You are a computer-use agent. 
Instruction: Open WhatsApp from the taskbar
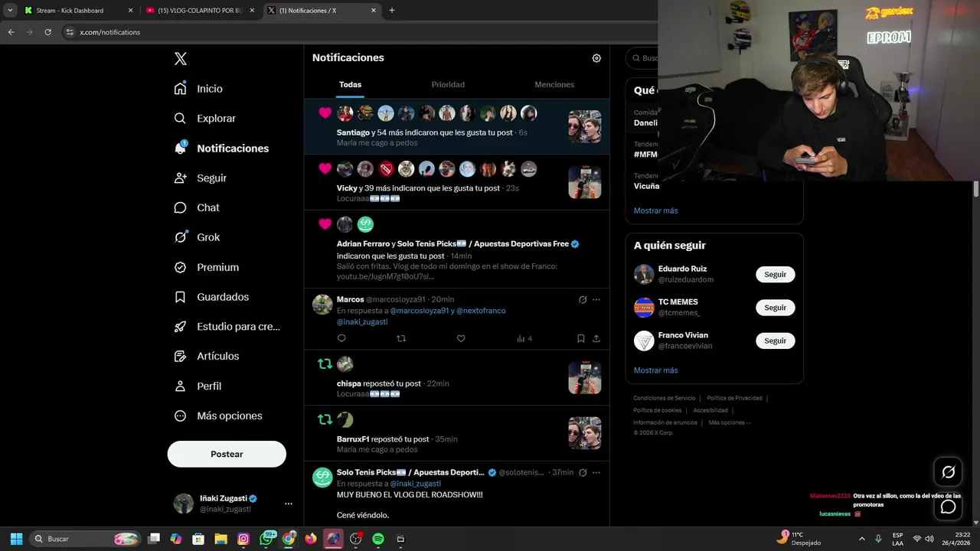tap(266, 539)
